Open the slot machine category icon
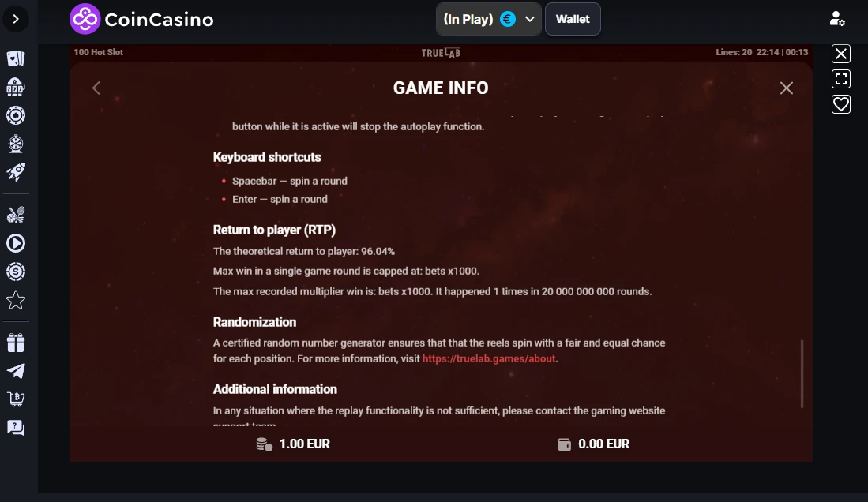 tap(16, 87)
